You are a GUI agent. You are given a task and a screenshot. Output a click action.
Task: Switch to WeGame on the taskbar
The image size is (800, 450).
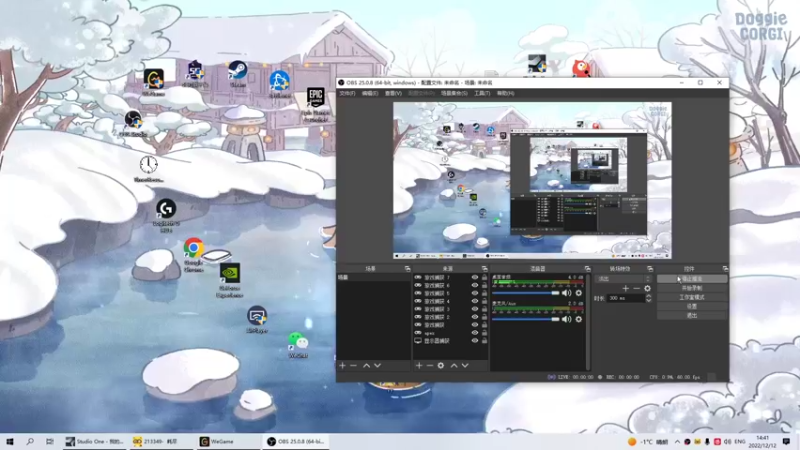(x=228, y=441)
